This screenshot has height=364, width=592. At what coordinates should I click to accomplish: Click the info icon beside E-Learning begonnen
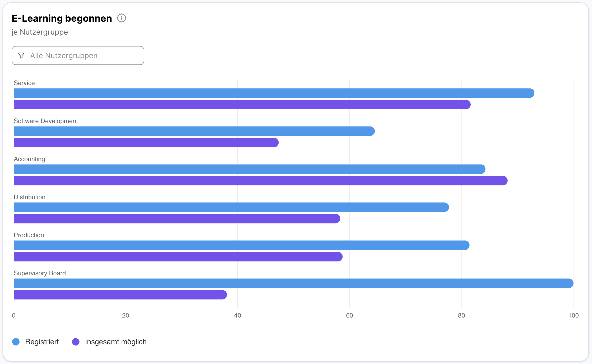(122, 18)
